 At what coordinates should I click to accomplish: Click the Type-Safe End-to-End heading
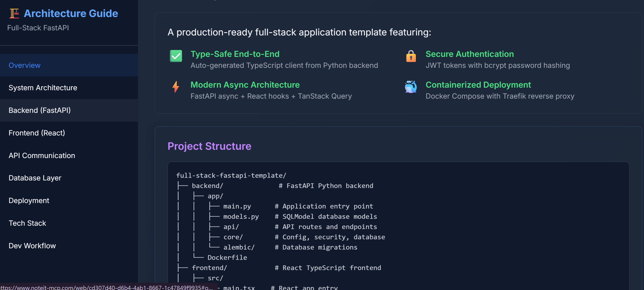click(235, 54)
